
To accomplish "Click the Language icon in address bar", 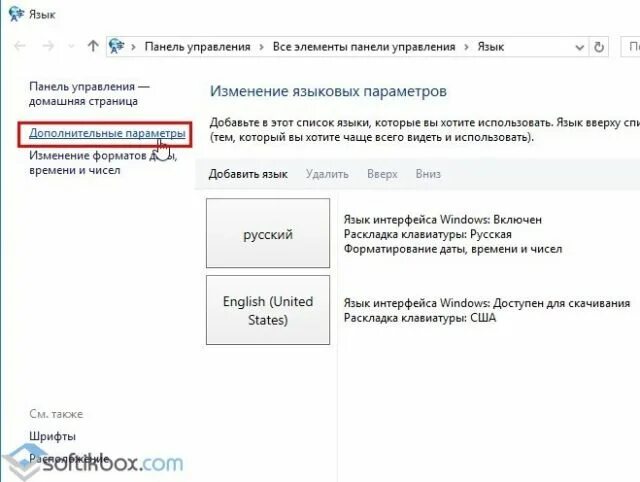I will pos(117,46).
